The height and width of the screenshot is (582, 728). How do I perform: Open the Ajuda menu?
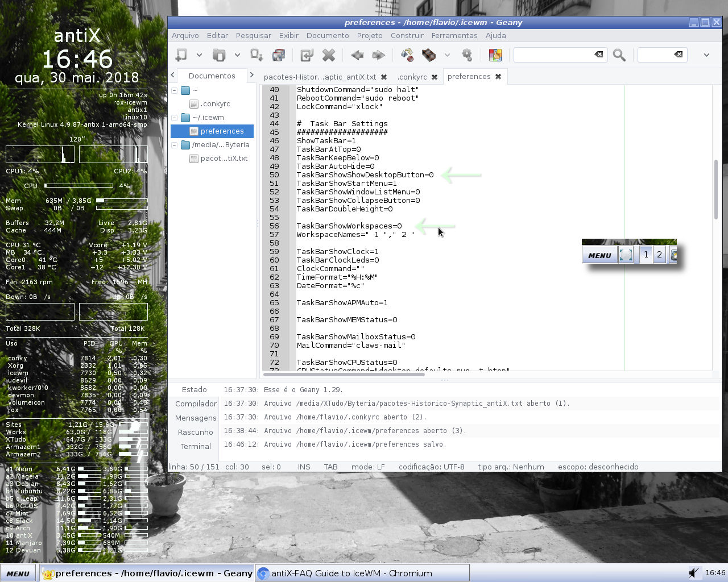point(495,35)
